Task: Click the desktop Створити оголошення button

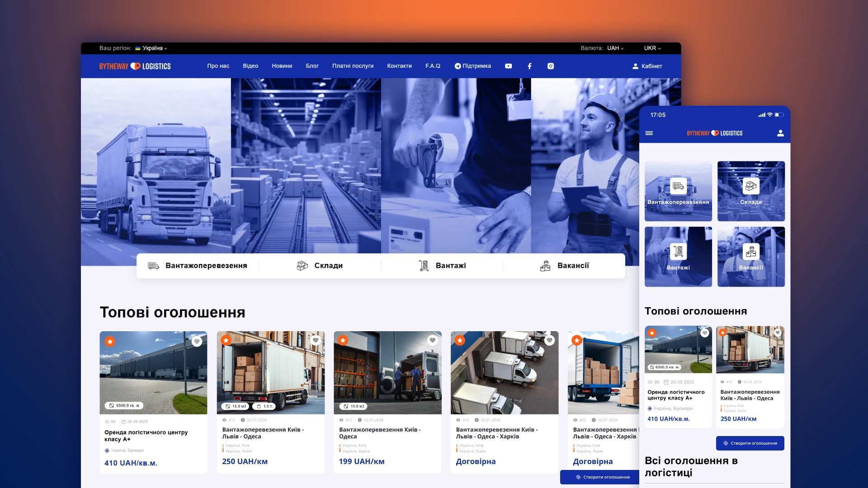Action: click(x=602, y=477)
